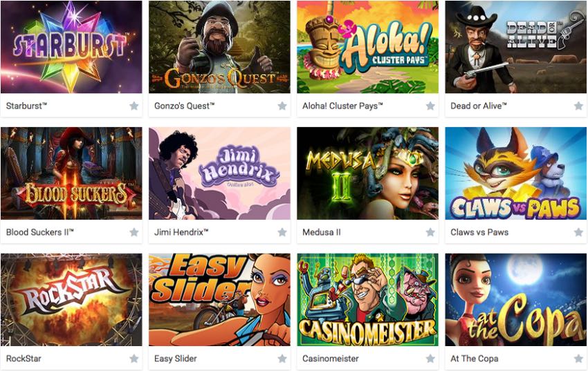
Task: Toggle the Easy Slider favorite star
Action: (x=282, y=359)
